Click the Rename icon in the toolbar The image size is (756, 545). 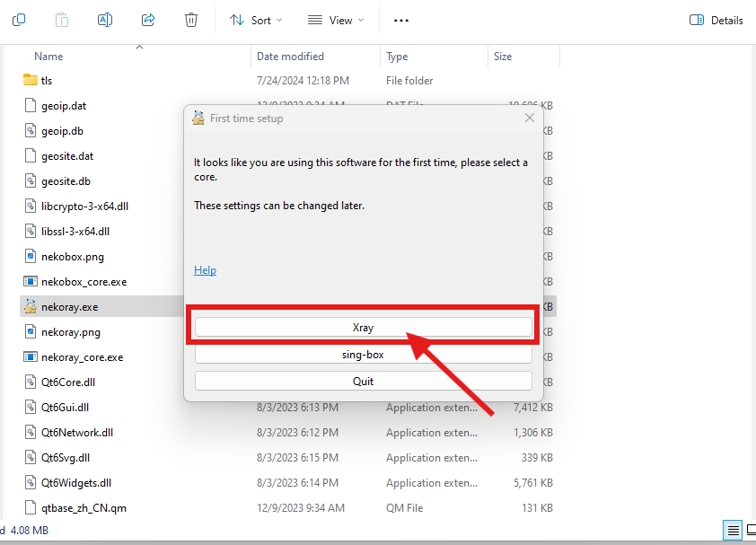[105, 20]
